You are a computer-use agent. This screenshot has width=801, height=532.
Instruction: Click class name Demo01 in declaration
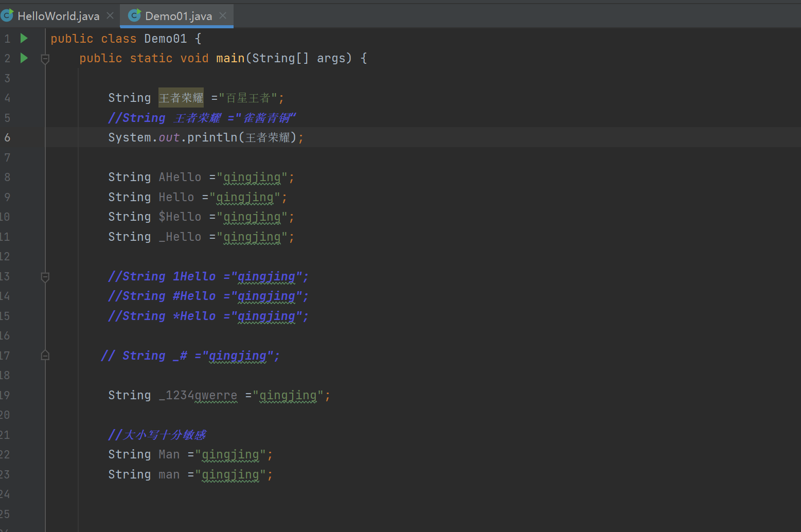[x=166, y=39]
